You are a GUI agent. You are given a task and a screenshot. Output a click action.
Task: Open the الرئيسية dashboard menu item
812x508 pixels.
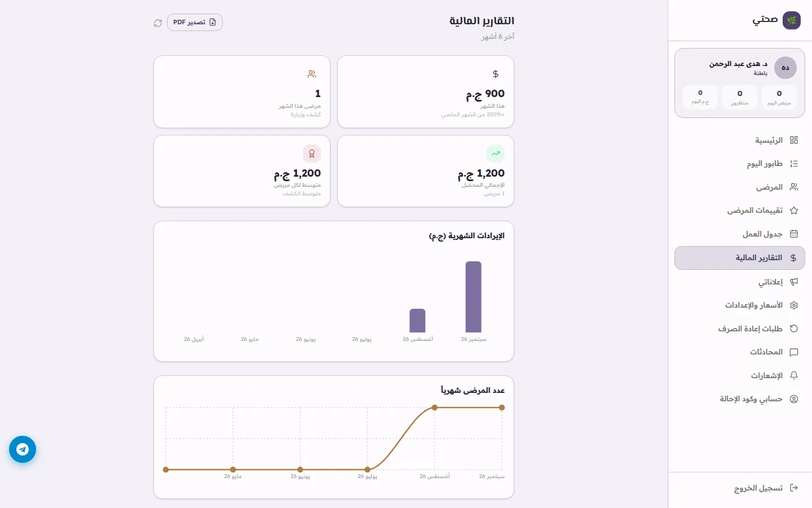tap(740, 140)
